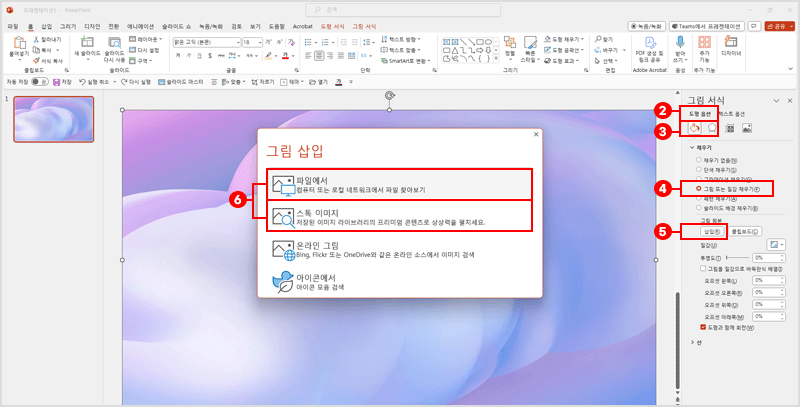This screenshot has width=800, height=407.
Task: Open Effects pentagon icon in format pane
Action: 711,128
